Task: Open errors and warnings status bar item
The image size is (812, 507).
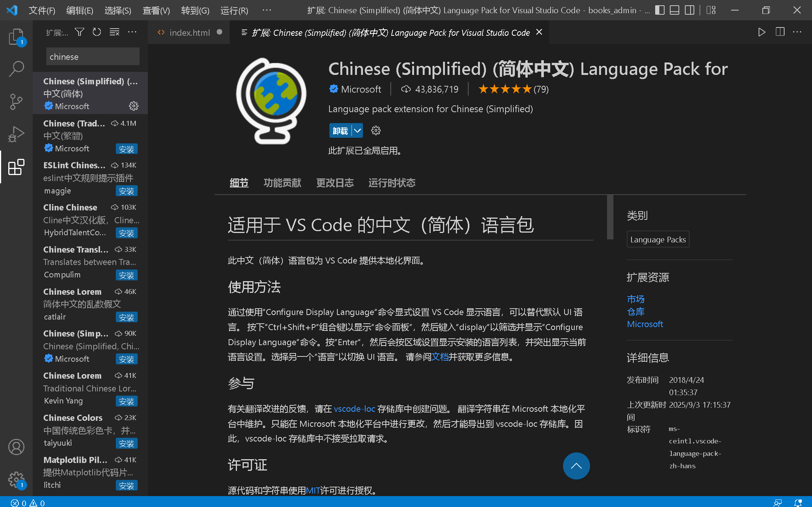Action: tap(28, 503)
